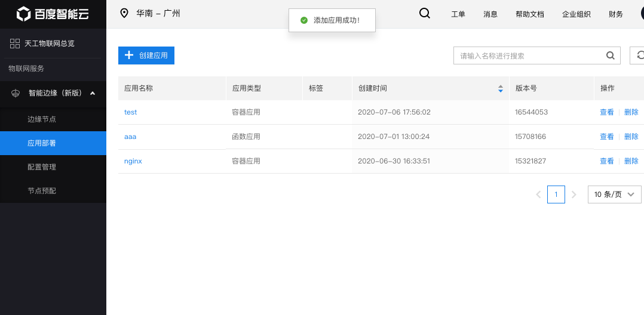Open the region selector 华南 – 广州
Screen dimensions: 644x315
(x=158, y=14)
